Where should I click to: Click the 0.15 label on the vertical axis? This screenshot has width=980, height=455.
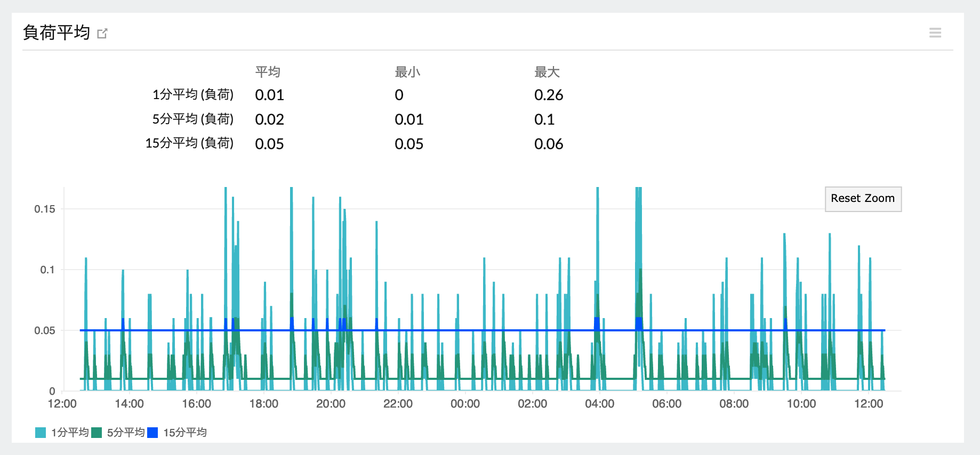[x=45, y=209]
